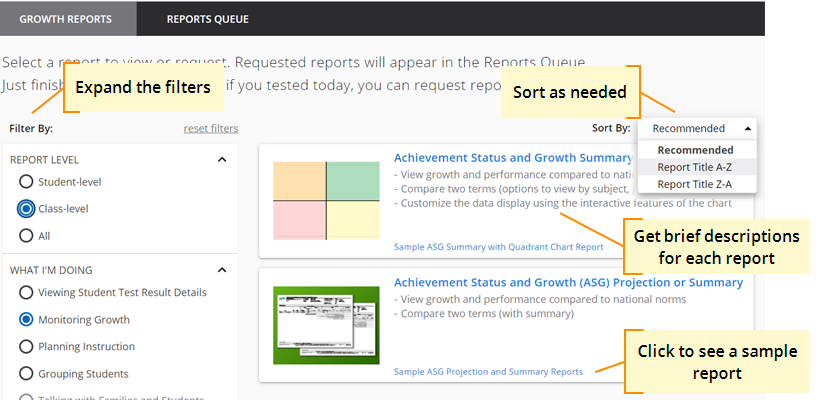820x400 pixels.
Task: Collapse the Report Level filter section
Action: [x=222, y=159]
